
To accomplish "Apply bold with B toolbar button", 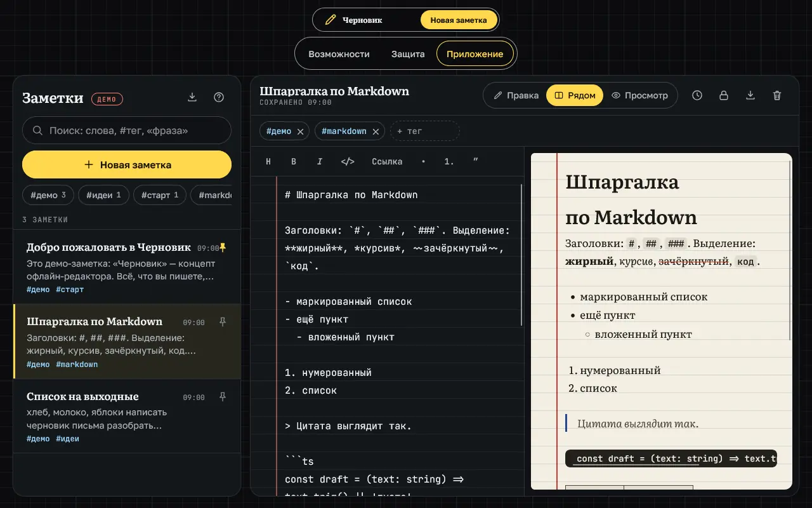I will [294, 161].
